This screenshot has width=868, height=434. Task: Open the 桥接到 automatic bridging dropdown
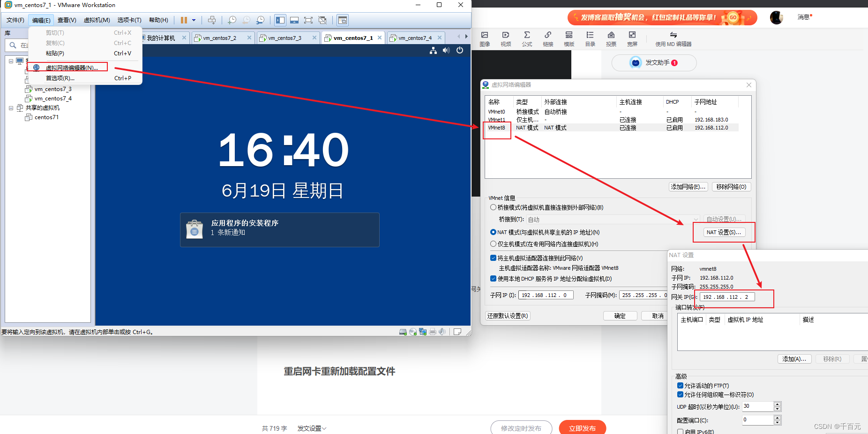[697, 219]
